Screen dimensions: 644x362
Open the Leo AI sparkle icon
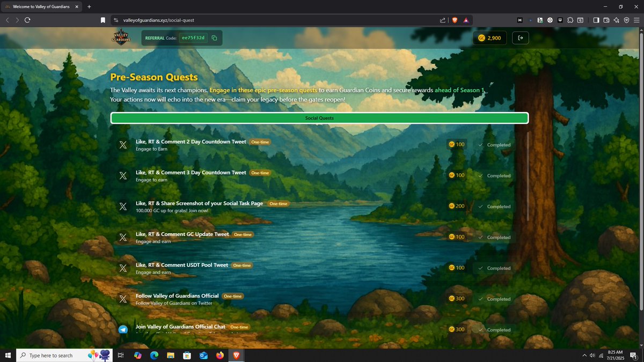pos(617,20)
